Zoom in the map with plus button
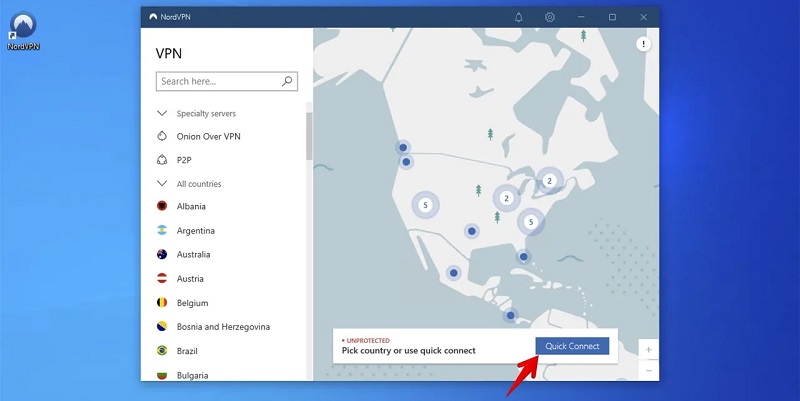Screen dimensions: 800x401 click(x=649, y=350)
